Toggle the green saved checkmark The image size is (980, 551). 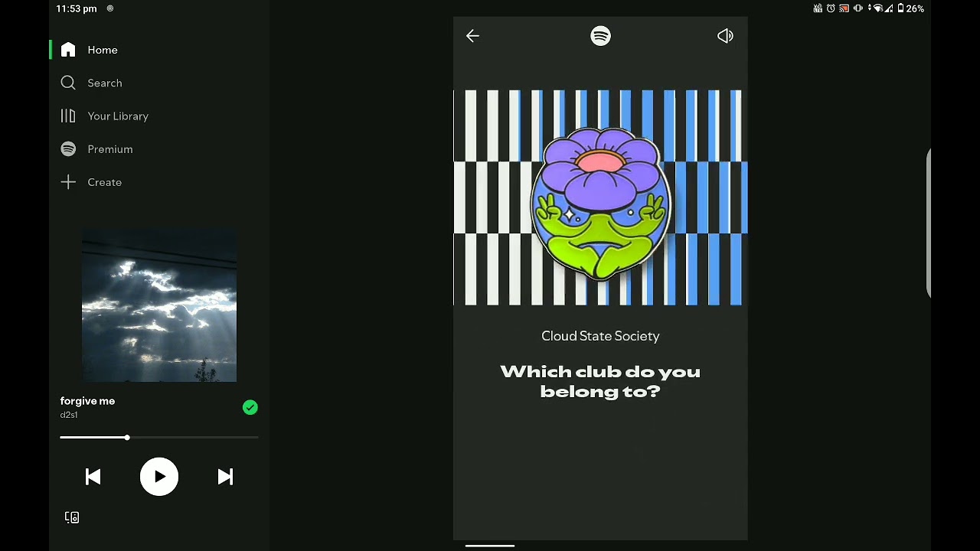[x=250, y=408]
